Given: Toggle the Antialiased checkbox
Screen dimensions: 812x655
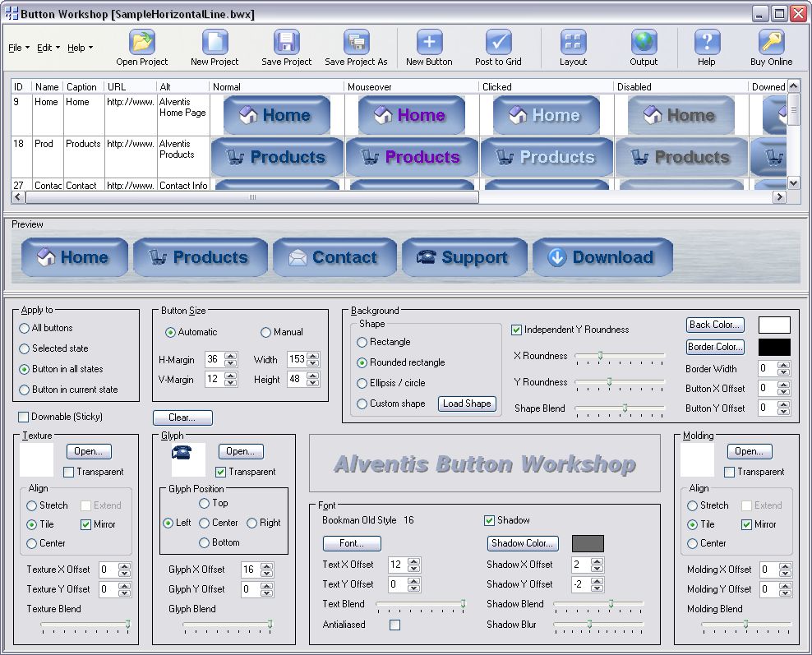Looking at the screenshot, I should [395, 625].
